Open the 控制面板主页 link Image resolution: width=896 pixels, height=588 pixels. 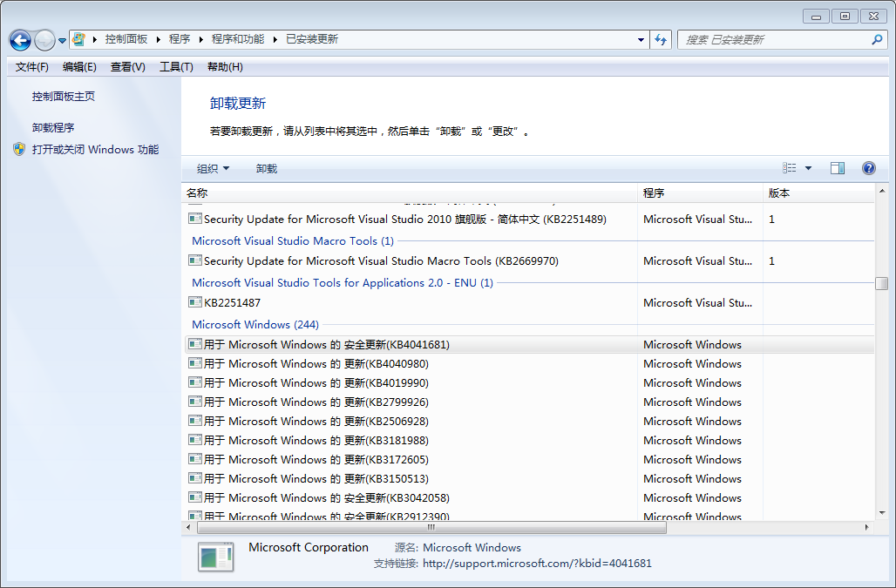pyautogui.click(x=64, y=97)
